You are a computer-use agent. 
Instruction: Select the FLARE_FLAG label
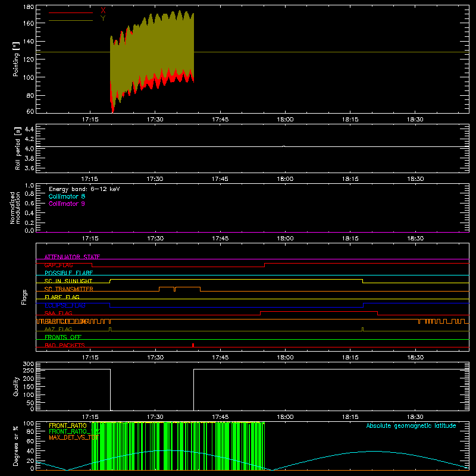(62, 297)
